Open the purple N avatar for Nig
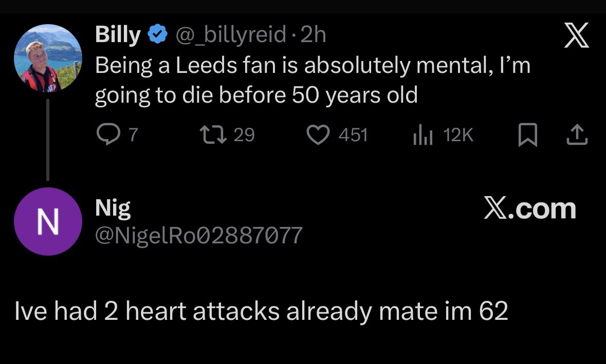The height and width of the screenshot is (364, 606). click(47, 221)
